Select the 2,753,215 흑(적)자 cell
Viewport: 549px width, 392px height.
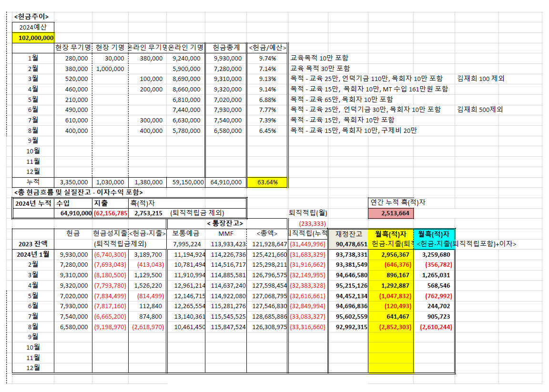point(148,213)
